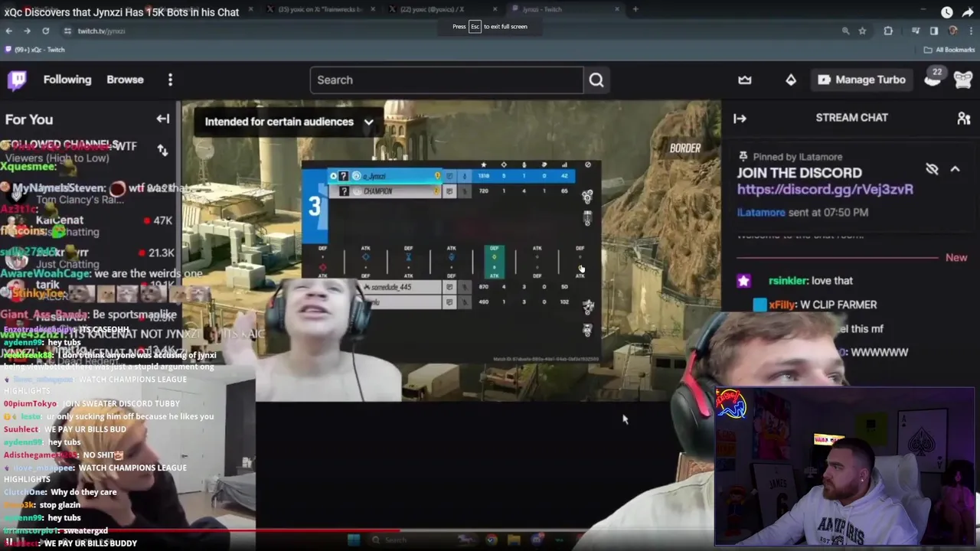Collapse the For You sidebar

162,119
